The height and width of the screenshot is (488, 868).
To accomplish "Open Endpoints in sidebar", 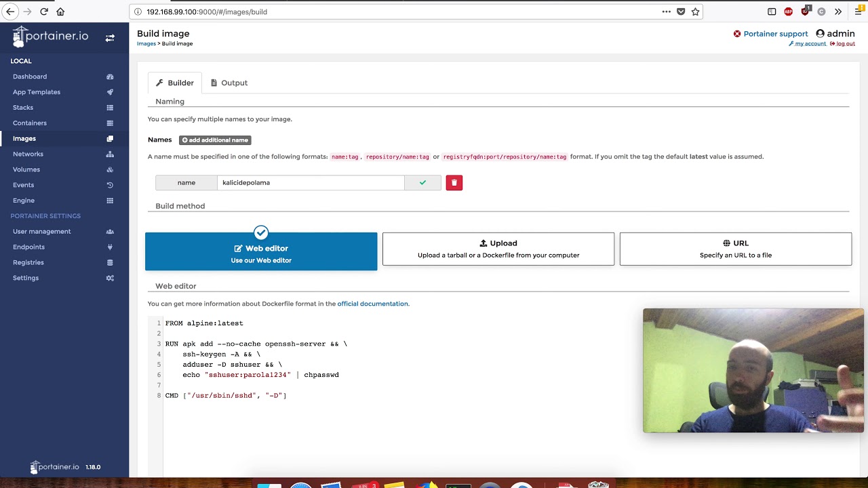I will tap(28, 247).
